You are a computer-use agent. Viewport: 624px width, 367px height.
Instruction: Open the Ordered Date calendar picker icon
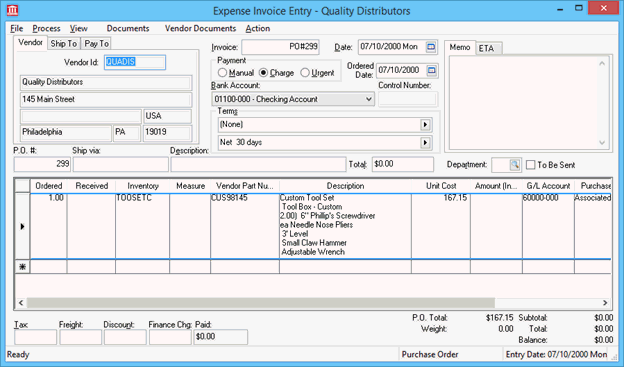pos(431,70)
